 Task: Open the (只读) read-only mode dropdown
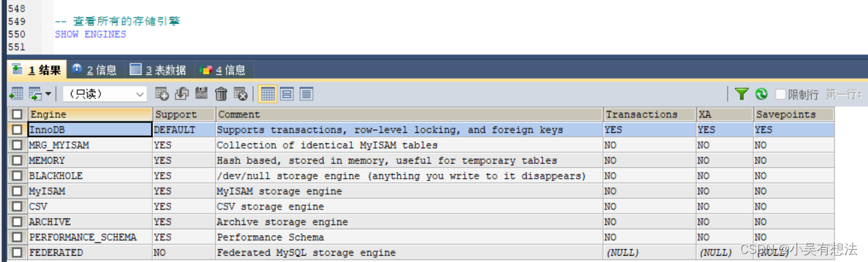click(105, 94)
